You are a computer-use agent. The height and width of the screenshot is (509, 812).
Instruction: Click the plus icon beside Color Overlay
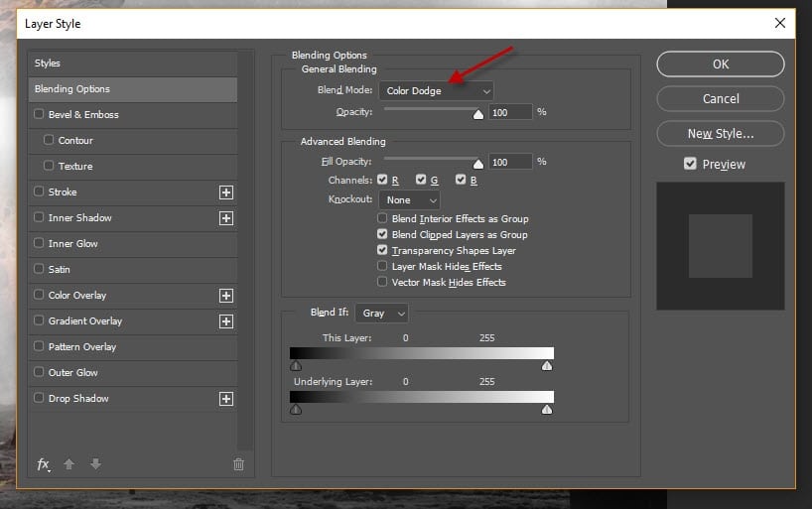click(226, 296)
